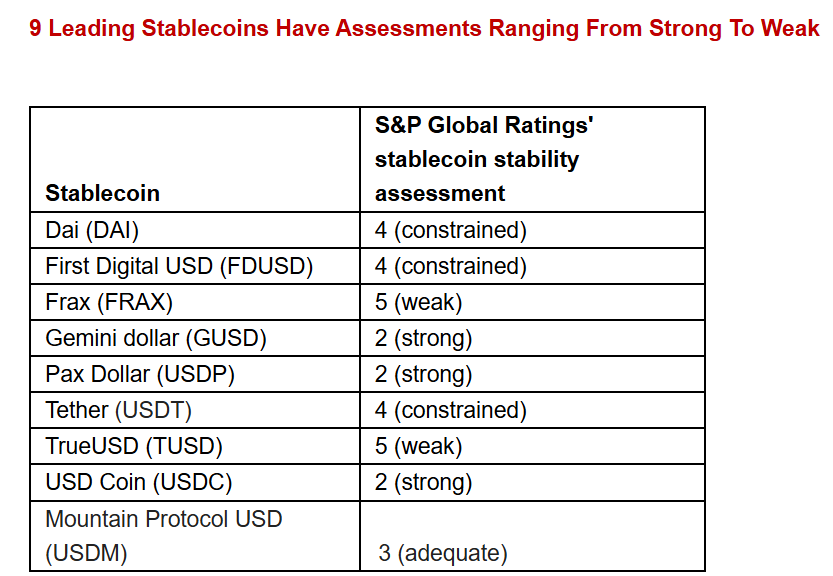Click the assessment value in the Dai row

pos(450,230)
